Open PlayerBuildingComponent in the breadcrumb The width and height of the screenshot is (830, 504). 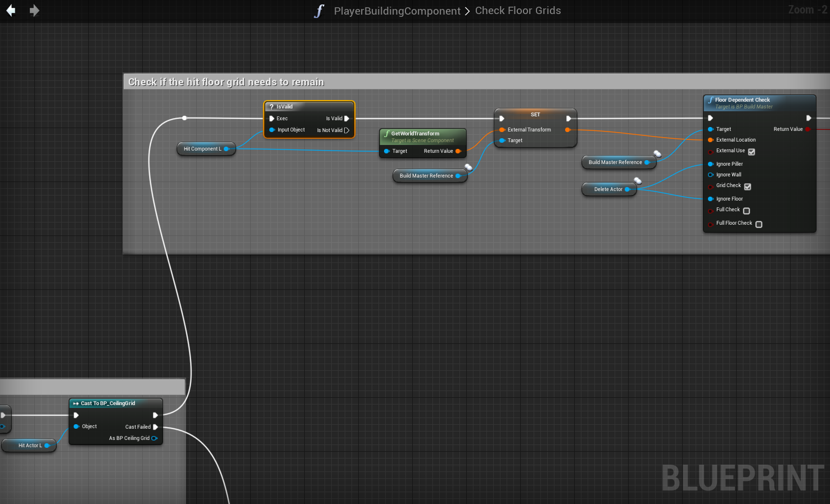[397, 11]
